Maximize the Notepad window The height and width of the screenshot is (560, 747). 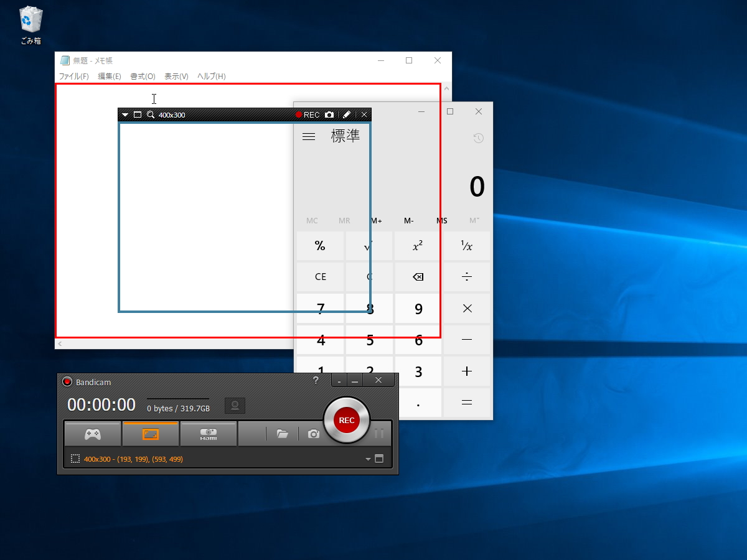pos(409,60)
